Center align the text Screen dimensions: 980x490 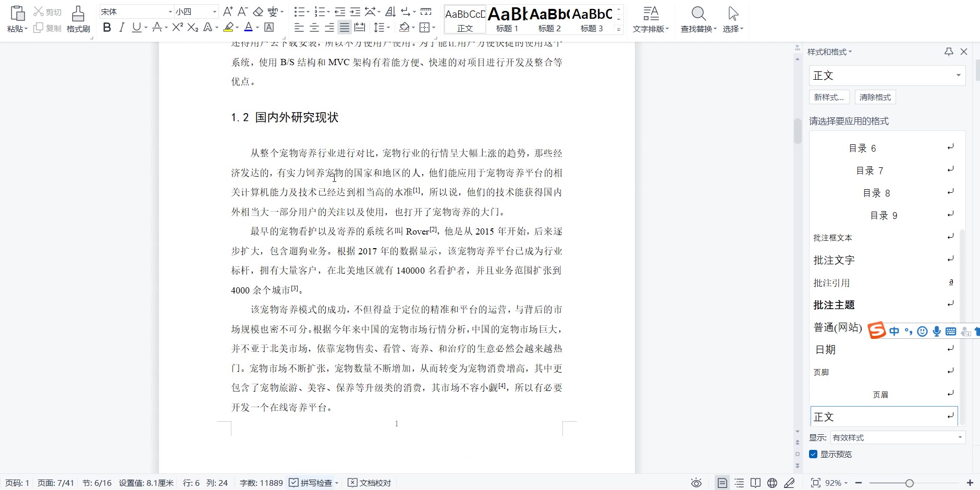(x=314, y=27)
